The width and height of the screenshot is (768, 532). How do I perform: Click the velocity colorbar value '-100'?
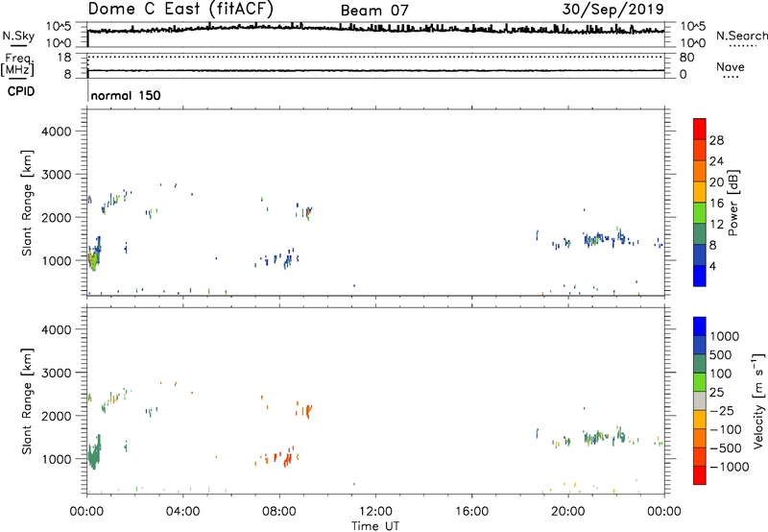[x=725, y=429]
